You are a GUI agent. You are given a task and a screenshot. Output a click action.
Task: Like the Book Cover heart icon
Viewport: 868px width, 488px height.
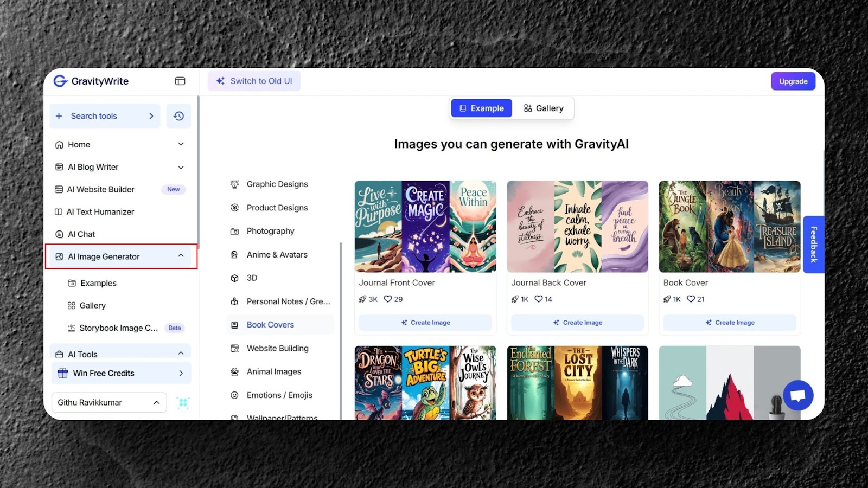tap(691, 299)
